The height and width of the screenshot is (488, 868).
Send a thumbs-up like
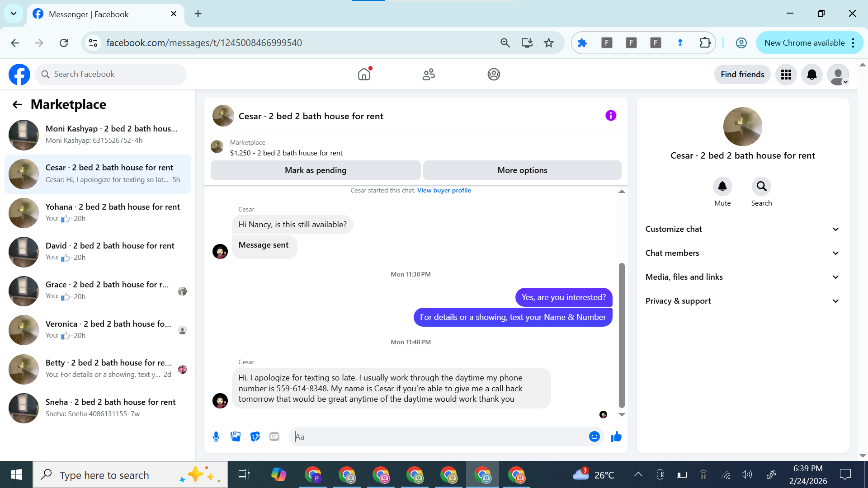[616, 436]
